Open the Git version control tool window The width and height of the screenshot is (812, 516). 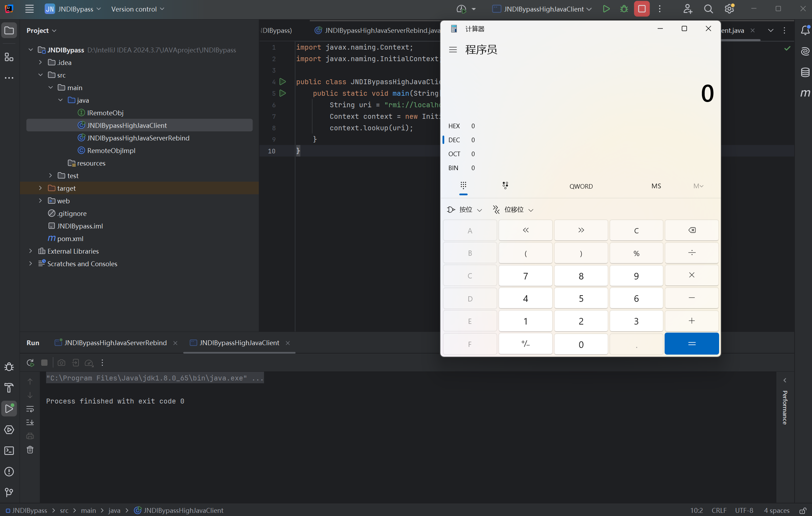coord(9,493)
